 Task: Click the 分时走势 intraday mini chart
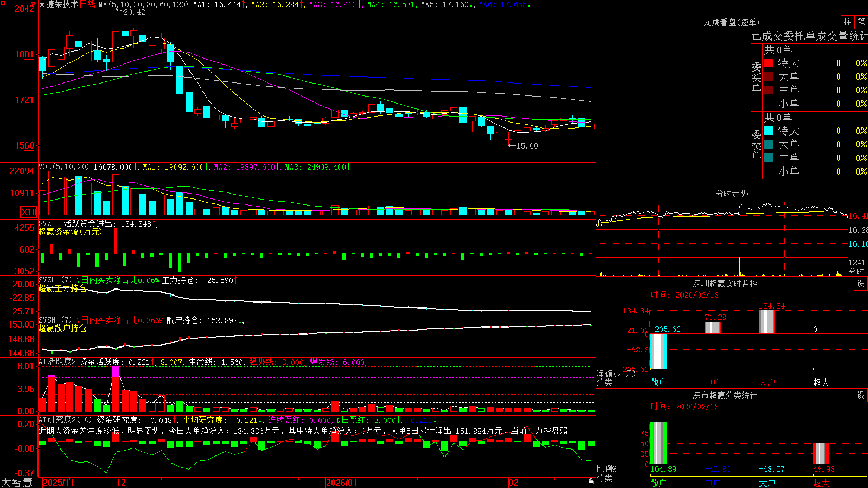(722, 239)
